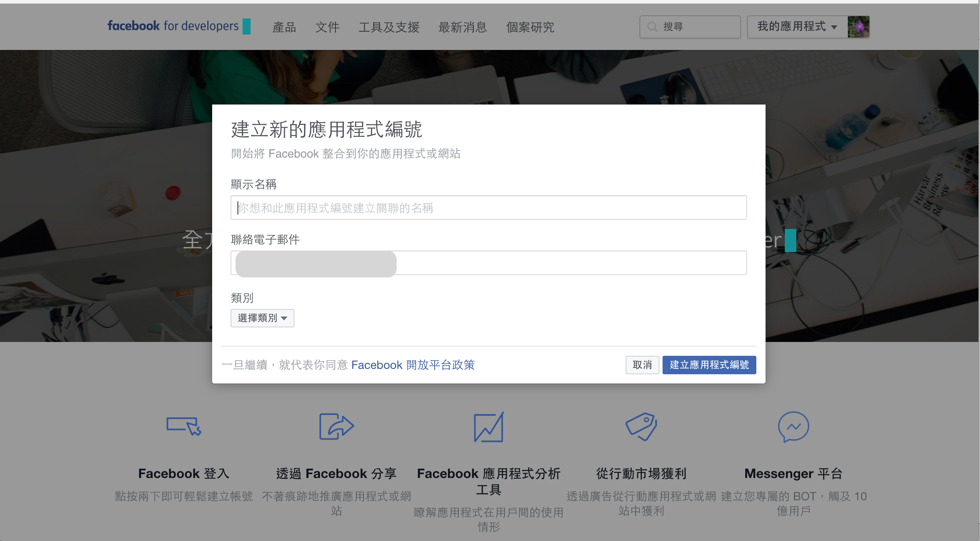Open the 從行動市場獲利 heading
This screenshot has height=541, width=980.
coord(641,473)
